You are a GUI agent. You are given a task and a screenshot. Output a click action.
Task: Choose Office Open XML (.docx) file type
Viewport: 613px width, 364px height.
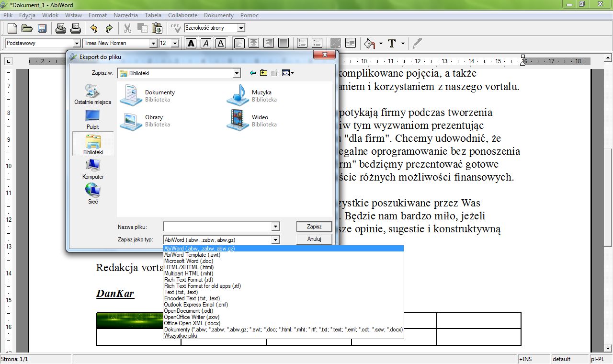284,323
